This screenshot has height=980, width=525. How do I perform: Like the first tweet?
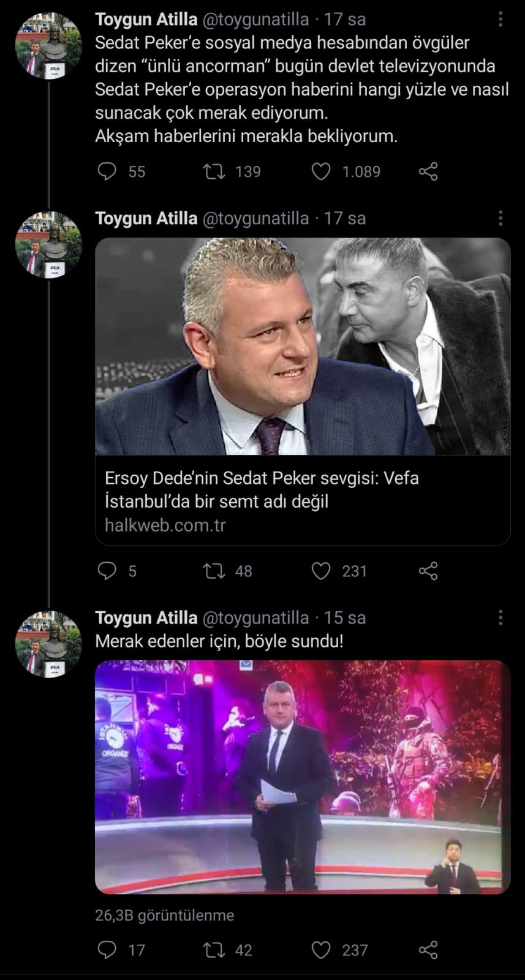click(321, 172)
